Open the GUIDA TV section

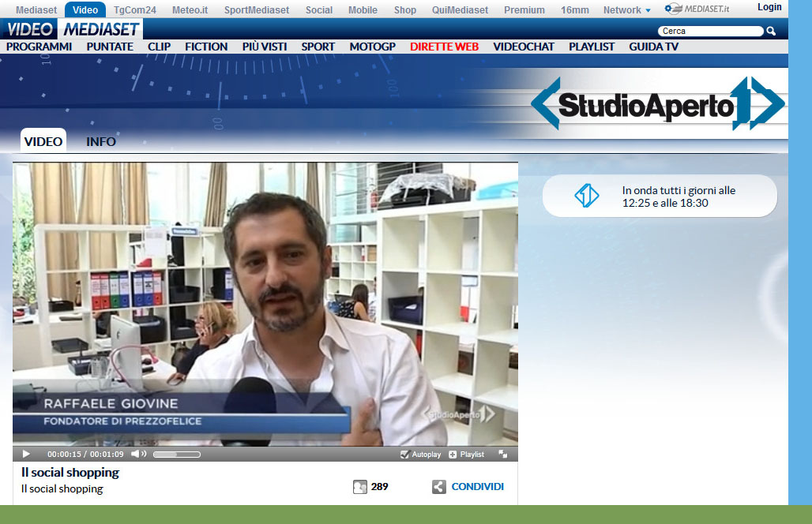click(x=653, y=47)
